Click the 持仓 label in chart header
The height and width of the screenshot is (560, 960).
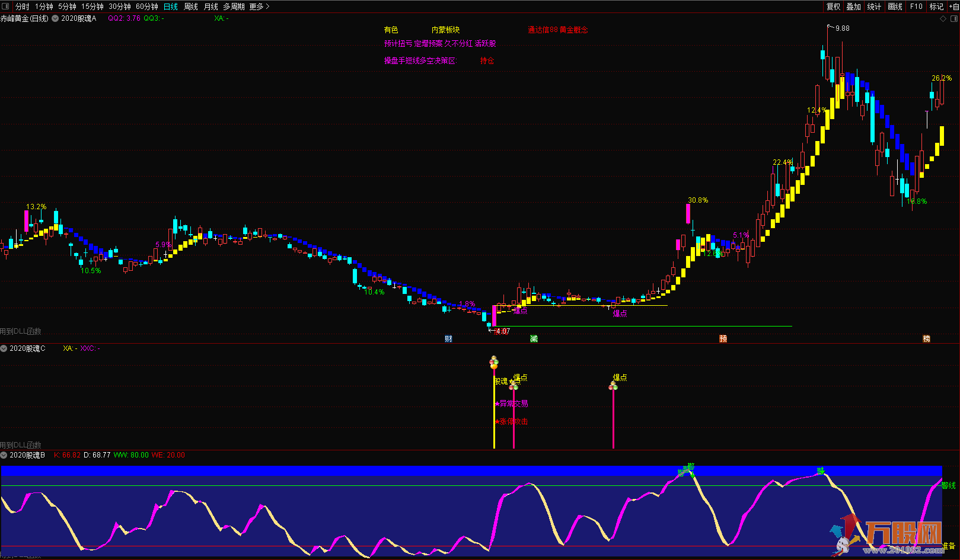coord(487,60)
